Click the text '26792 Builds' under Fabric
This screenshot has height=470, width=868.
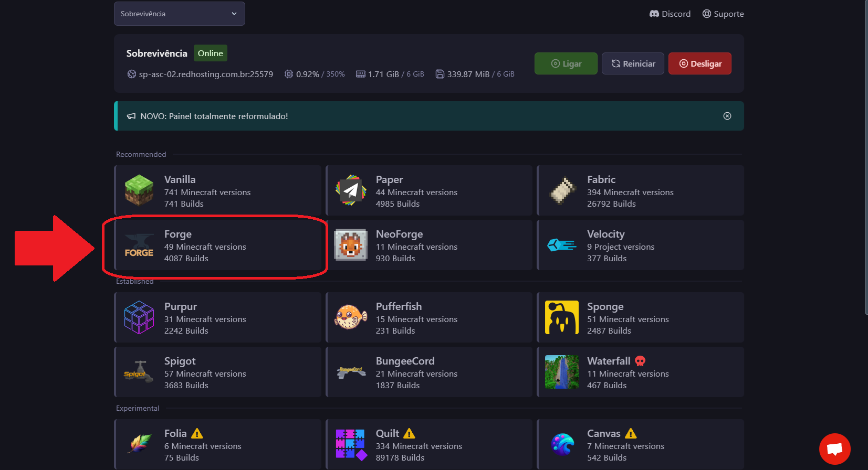click(611, 204)
